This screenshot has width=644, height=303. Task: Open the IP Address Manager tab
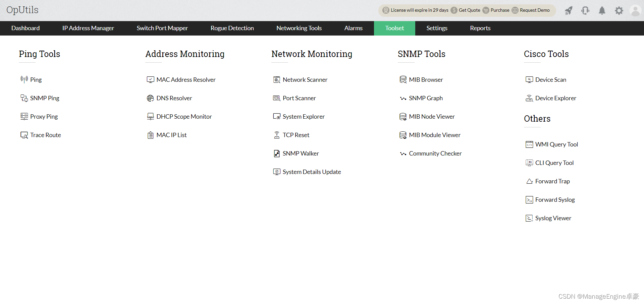(88, 28)
